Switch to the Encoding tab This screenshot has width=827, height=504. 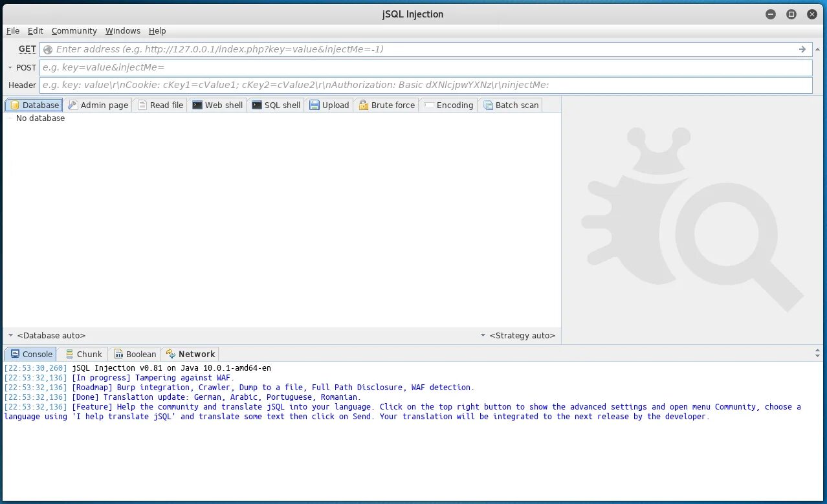[448, 105]
